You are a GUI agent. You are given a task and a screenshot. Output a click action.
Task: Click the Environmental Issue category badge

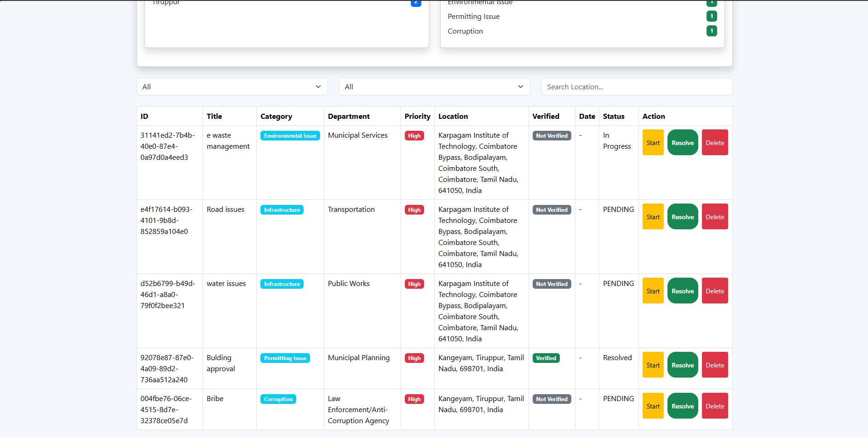tap(290, 136)
